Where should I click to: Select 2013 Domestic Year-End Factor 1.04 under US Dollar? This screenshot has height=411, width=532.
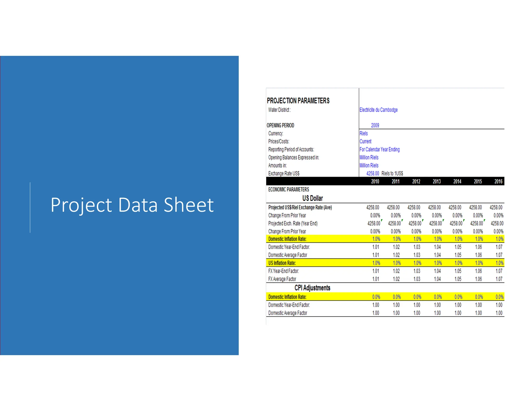pyautogui.click(x=437, y=247)
